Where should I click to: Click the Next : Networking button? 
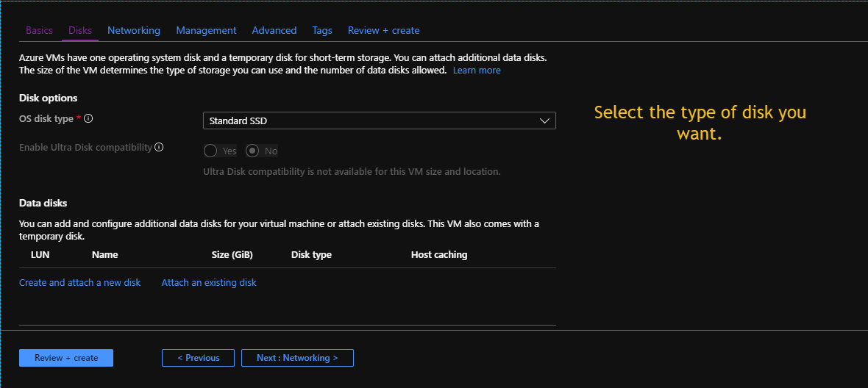(x=297, y=358)
